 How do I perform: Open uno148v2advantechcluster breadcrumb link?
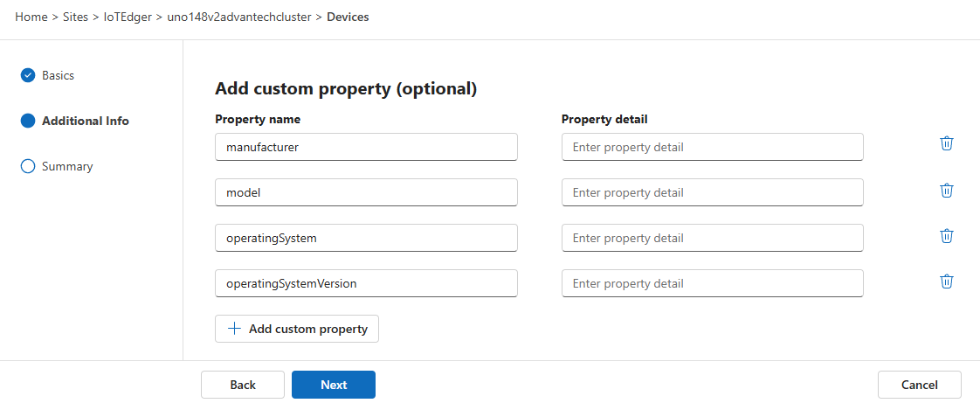(238, 17)
